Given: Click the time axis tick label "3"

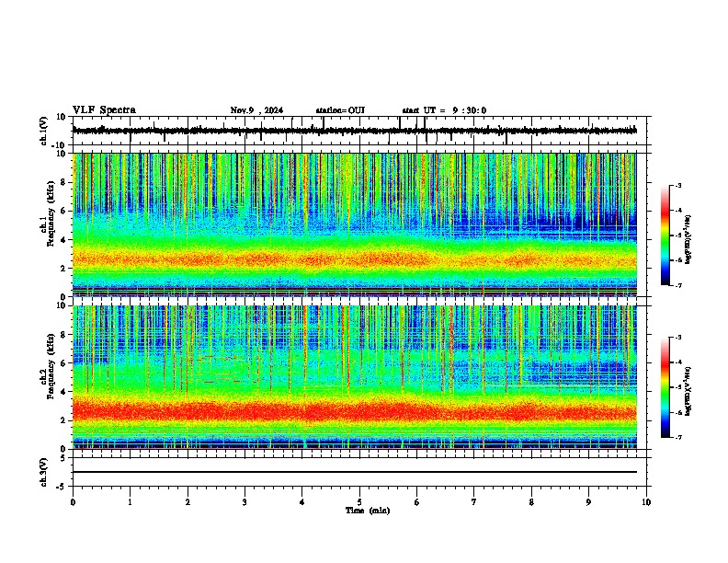Looking at the screenshot, I should click(245, 502).
